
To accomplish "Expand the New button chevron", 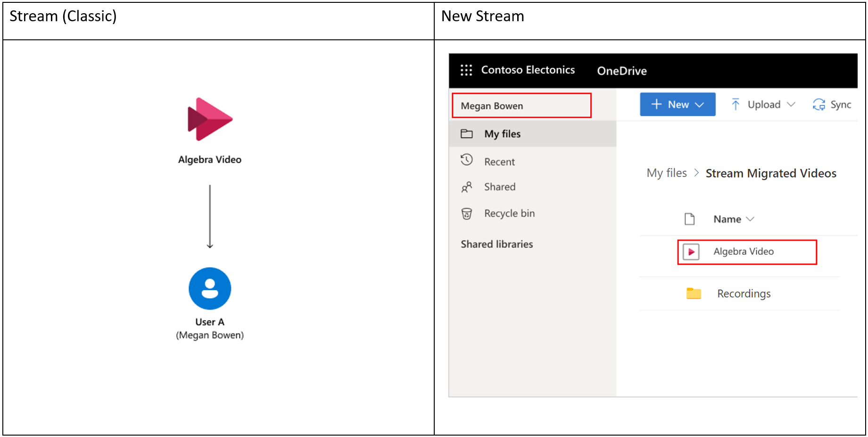I will [x=700, y=105].
